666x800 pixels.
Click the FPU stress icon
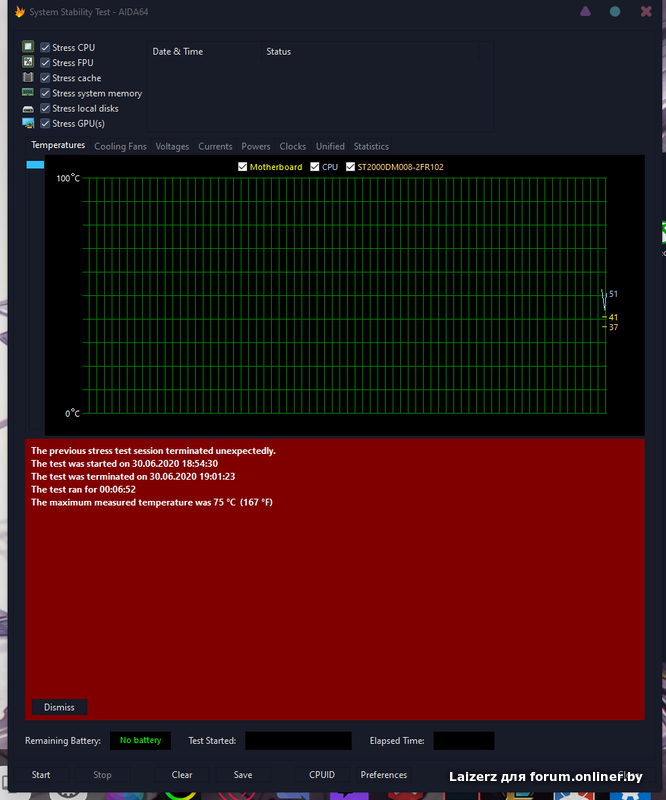[x=28, y=62]
